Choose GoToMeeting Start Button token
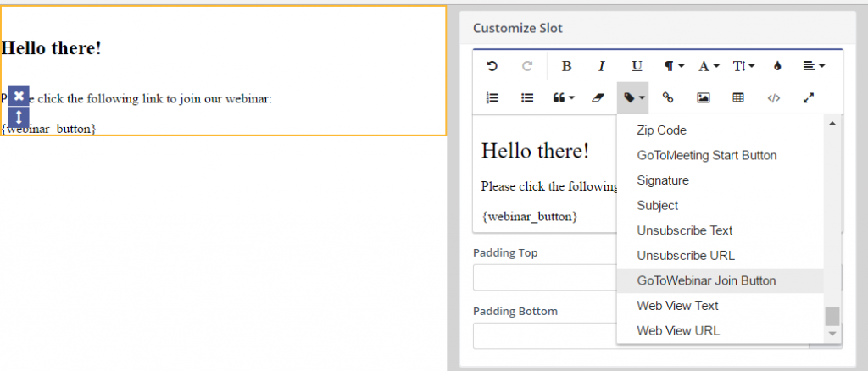This screenshot has width=868, height=371. pos(706,155)
